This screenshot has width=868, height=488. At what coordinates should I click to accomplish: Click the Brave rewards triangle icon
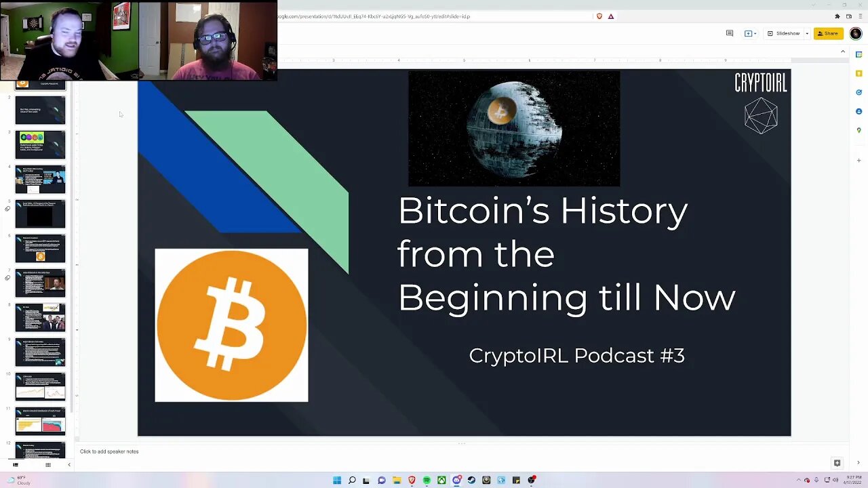pyautogui.click(x=611, y=16)
